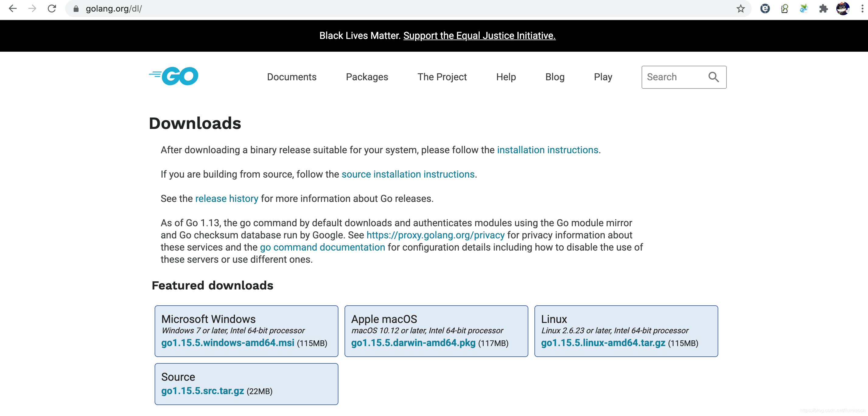868x416 pixels.
Task: Follow the Support the Equal Justice Initiative link
Action: pos(479,36)
